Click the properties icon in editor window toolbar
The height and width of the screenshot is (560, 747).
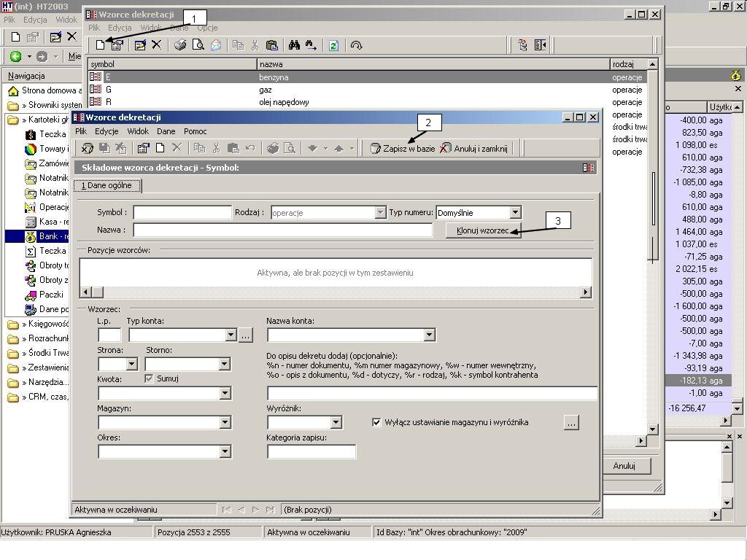tap(143, 148)
